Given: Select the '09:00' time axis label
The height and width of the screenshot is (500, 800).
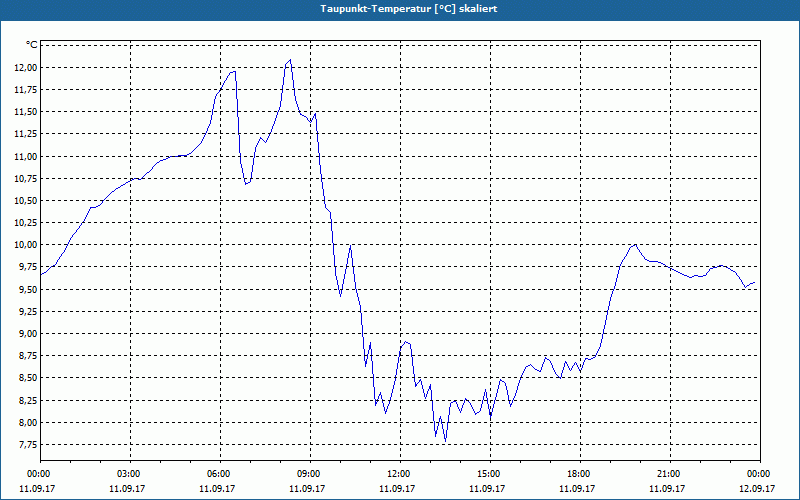Looking at the screenshot, I should pos(310,474).
